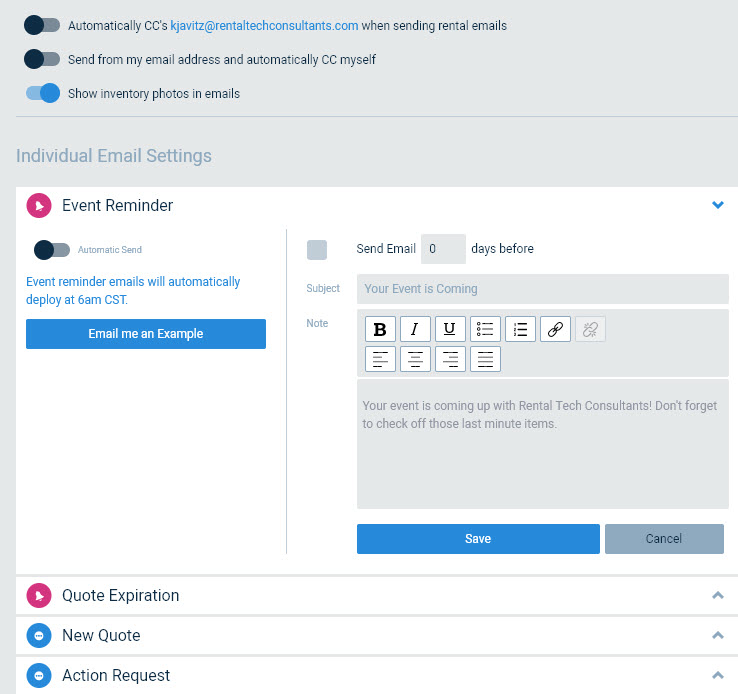Check the box beside Send Email
This screenshot has height=694, width=738.
(317, 250)
